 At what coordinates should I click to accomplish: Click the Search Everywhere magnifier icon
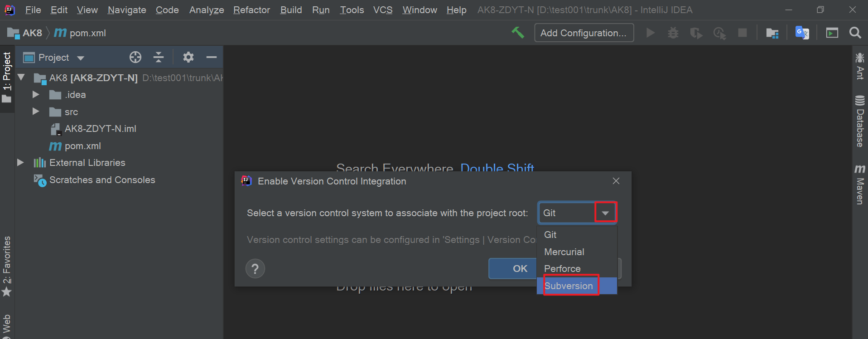pos(855,33)
